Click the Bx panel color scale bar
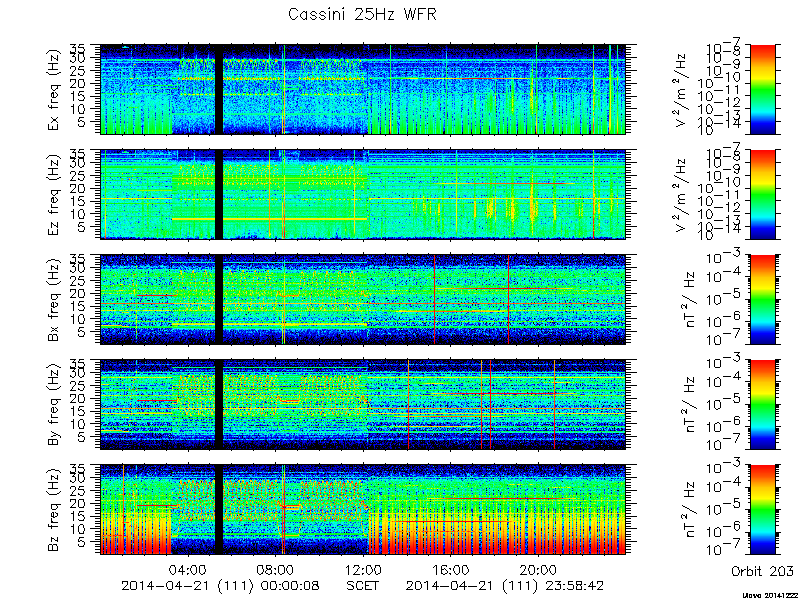Screen dimensions: 800x600 click(x=762, y=299)
